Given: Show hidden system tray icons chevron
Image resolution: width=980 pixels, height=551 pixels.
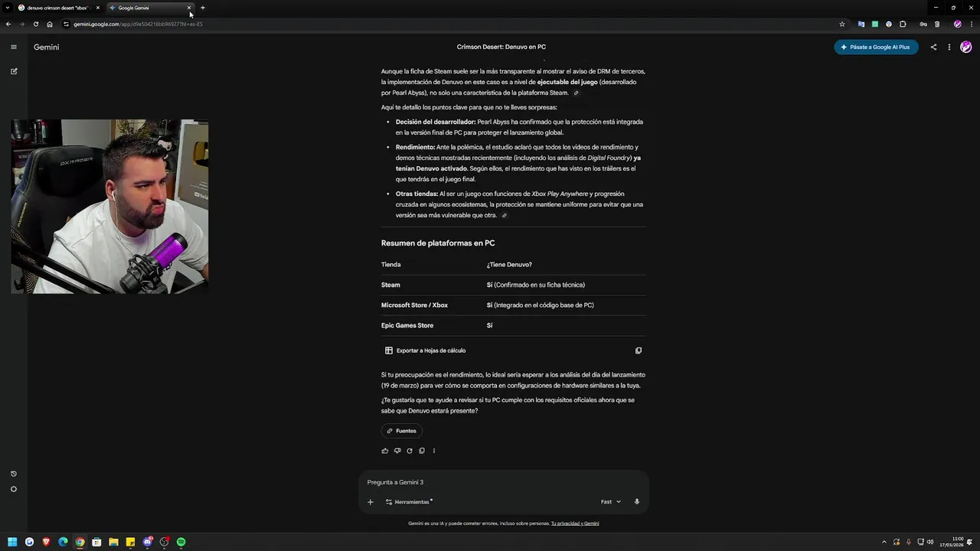Looking at the screenshot, I should click(884, 542).
